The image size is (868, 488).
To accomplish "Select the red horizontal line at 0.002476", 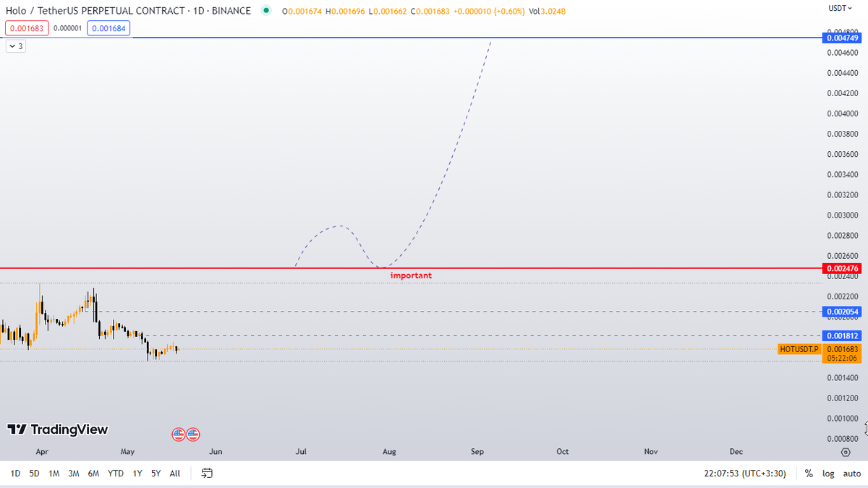I will (x=217, y=268).
